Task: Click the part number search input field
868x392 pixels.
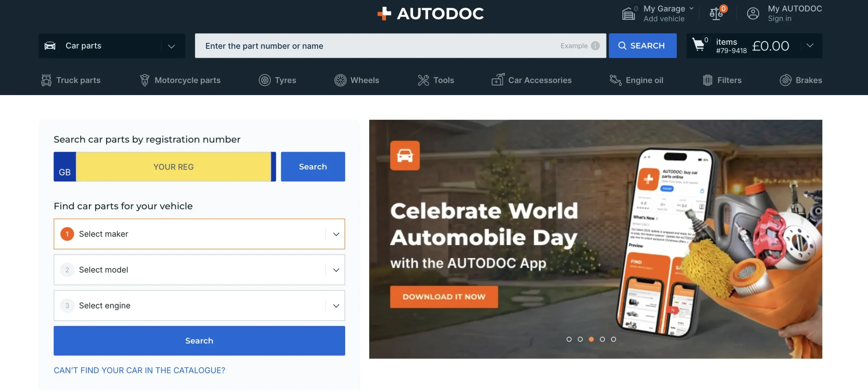Action: pos(373,45)
